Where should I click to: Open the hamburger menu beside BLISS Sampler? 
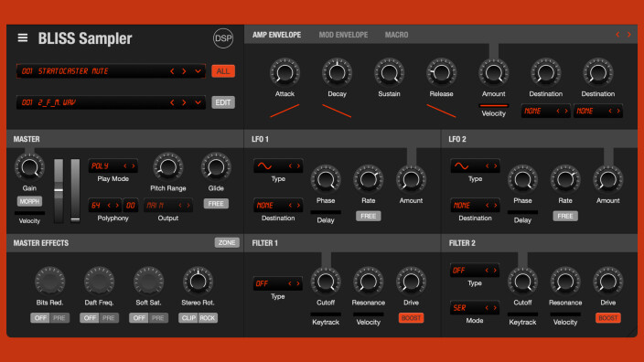point(23,37)
